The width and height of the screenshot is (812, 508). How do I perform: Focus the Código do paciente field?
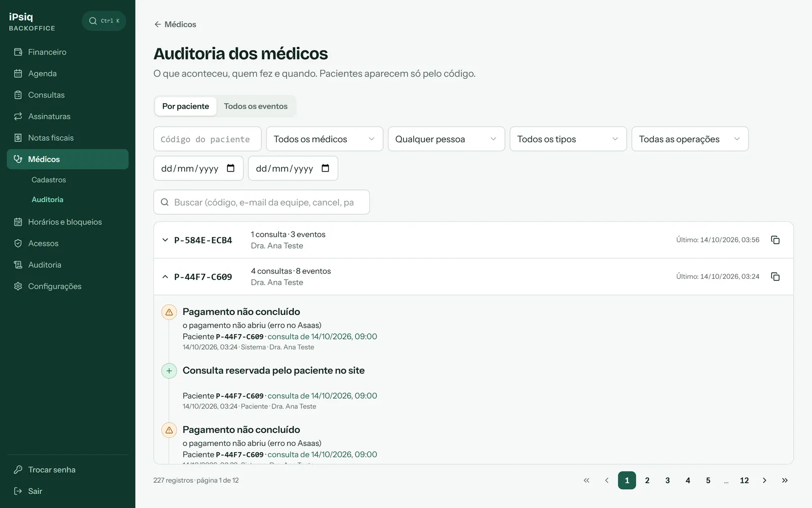coord(208,139)
